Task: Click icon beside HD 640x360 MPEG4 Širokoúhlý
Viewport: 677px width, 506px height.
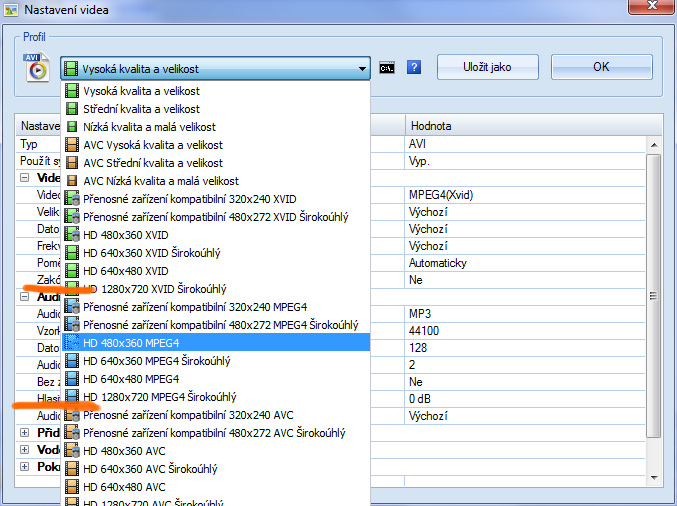Action: pos(72,361)
